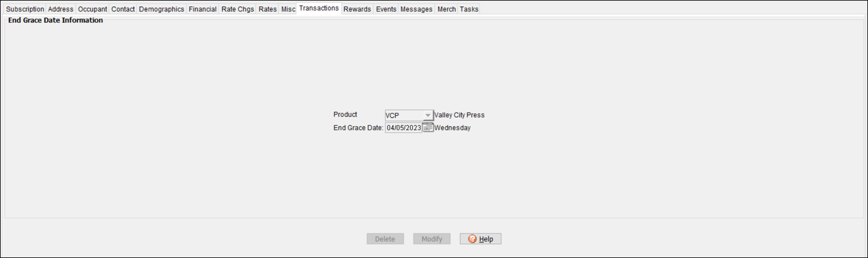Image resolution: width=868 pixels, height=258 pixels.
Task: Select the Occupant tab
Action: (92, 9)
